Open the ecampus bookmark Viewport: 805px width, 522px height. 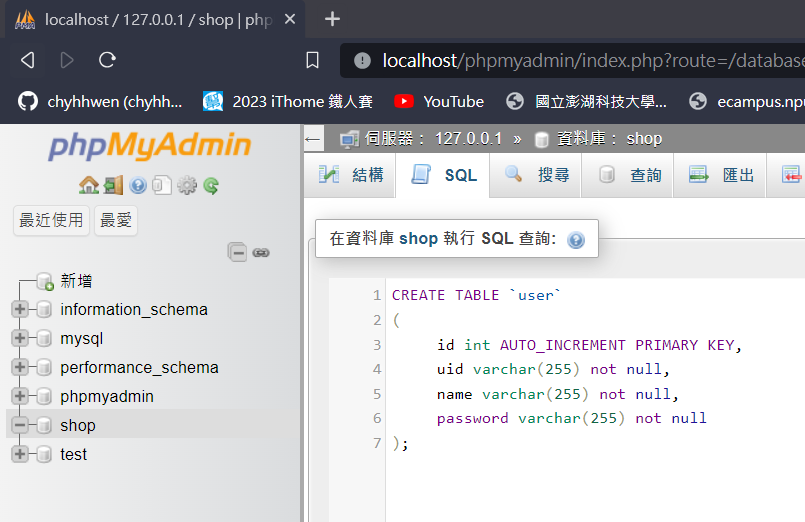pos(746,102)
